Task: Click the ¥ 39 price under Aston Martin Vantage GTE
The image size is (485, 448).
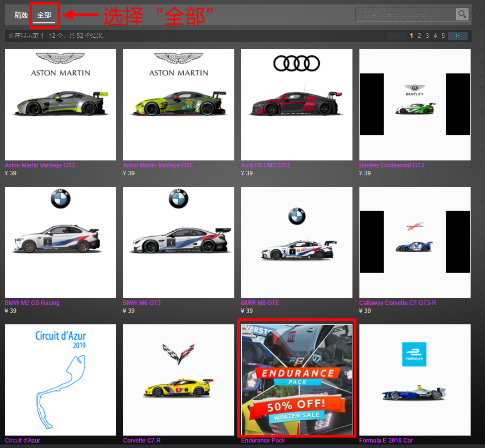Action: (x=129, y=173)
